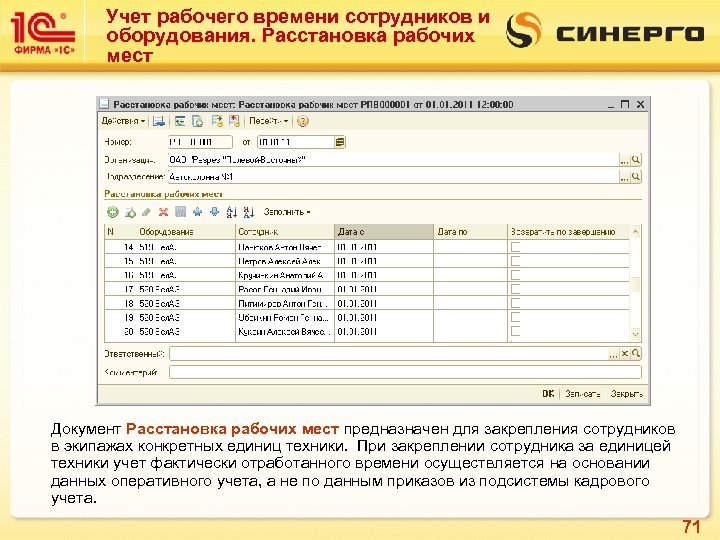Select the employee cell in row 18
720x540 pixels.
285,303
